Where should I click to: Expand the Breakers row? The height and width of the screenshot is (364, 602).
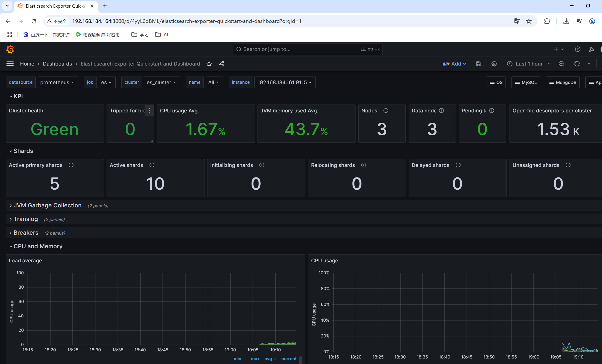click(24, 233)
